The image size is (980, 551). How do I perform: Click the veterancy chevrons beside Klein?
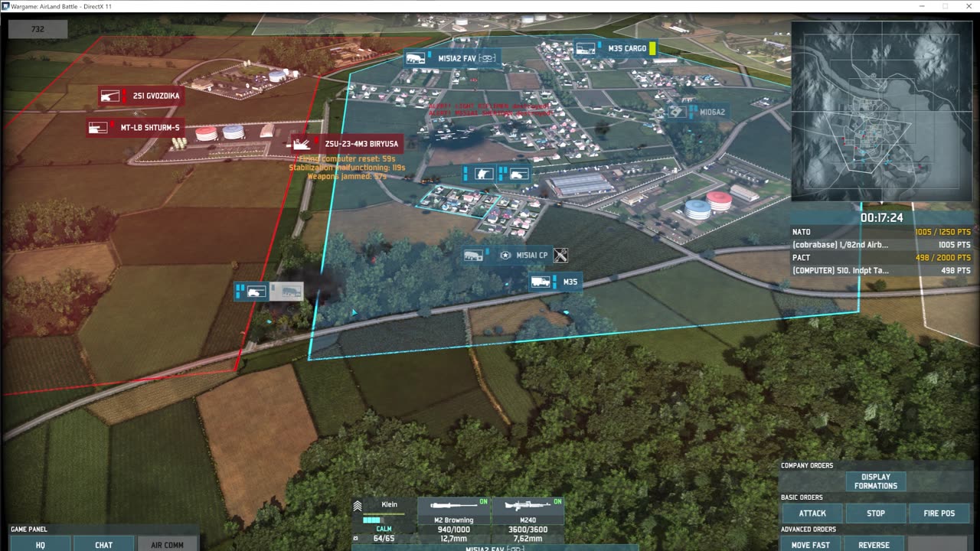coord(358,505)
